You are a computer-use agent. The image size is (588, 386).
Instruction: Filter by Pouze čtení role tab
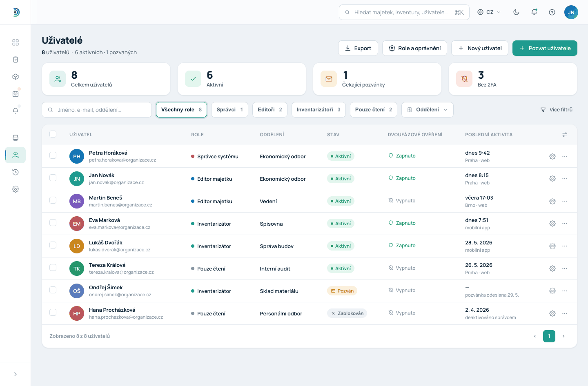(374, 110)
